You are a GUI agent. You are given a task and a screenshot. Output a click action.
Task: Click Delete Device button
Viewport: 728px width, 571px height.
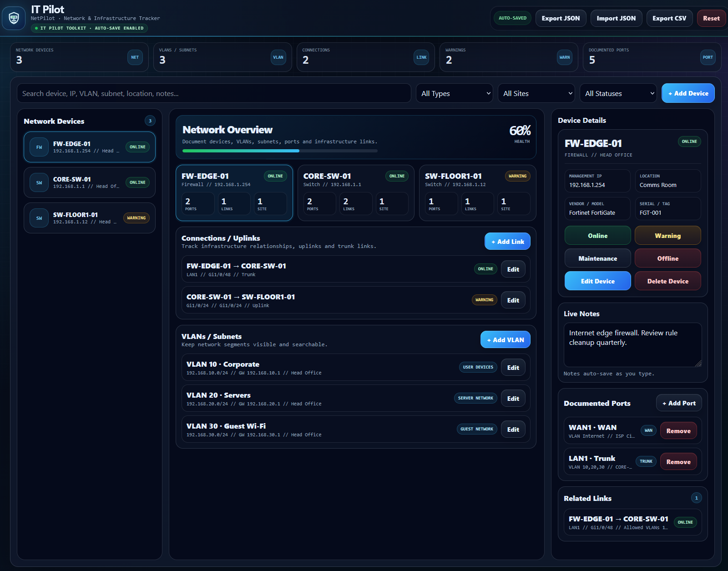pyautogui.click(x=667, y=281)
